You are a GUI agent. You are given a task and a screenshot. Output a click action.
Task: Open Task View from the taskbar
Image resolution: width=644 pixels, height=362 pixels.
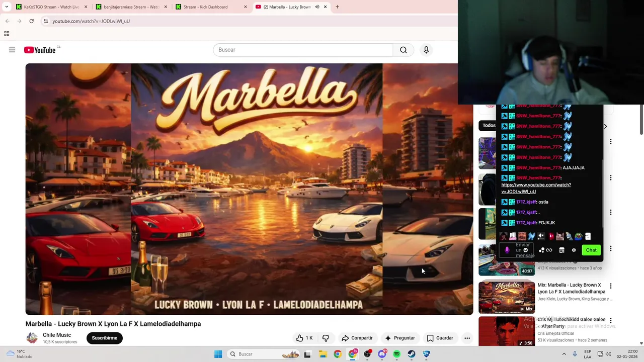(307, 354)
